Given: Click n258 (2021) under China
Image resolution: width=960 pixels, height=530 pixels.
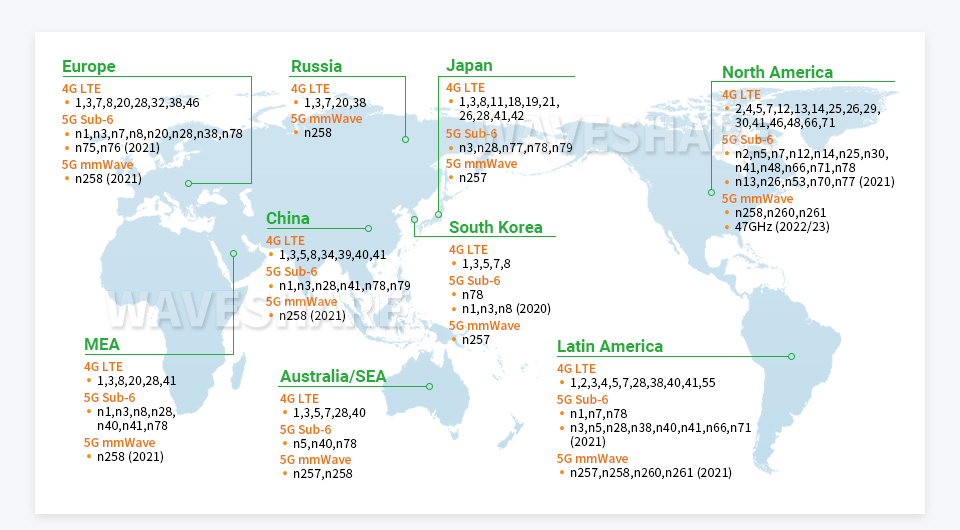Looking at the screenshot, I should pos(312,316).
